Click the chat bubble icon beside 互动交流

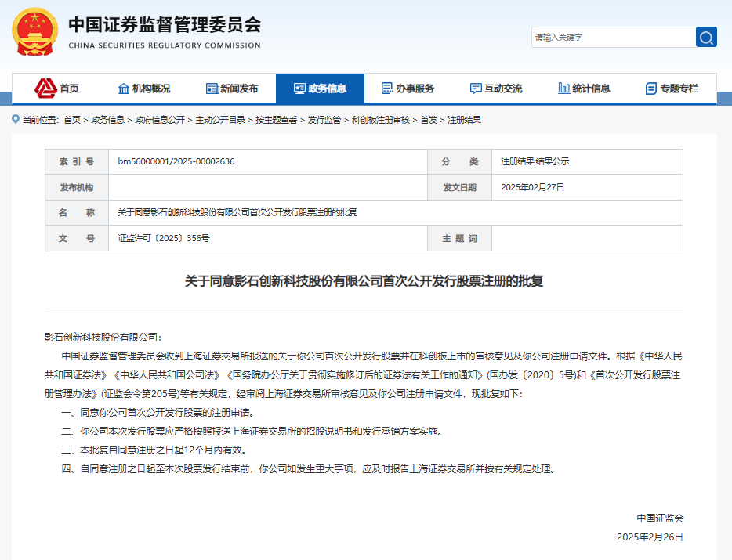click(x=476, y=89)
